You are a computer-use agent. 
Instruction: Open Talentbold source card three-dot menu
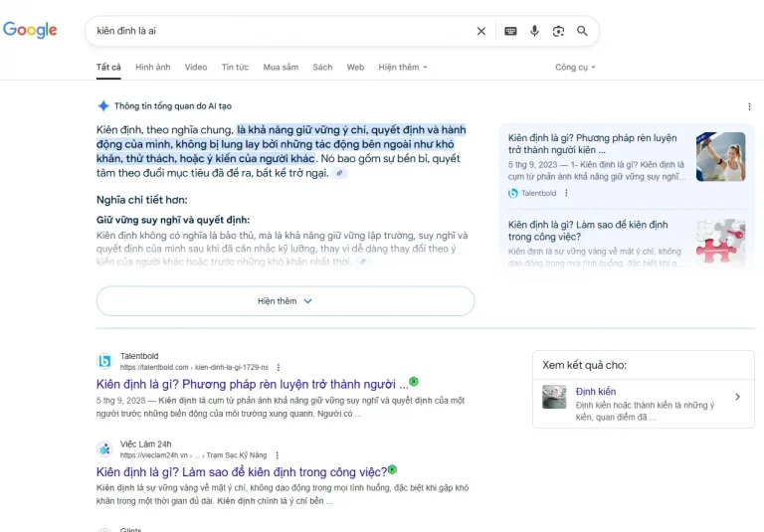pyautogui.click(x=566, y=193)
